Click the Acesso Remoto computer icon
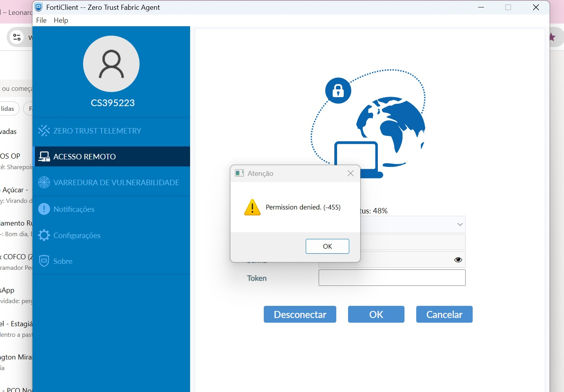The height and width of the screenshot is (392, 564). [x=44, y=157]
